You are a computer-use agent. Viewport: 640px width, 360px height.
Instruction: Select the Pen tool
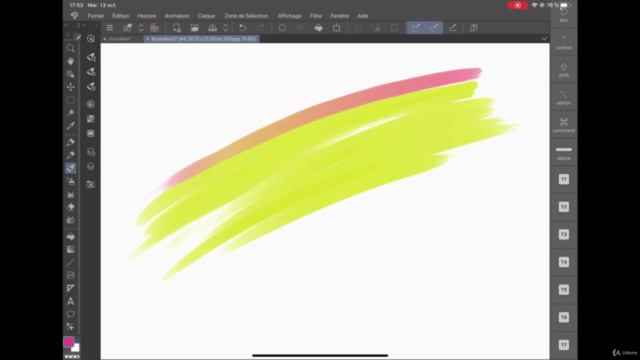(x=70, y=142)
